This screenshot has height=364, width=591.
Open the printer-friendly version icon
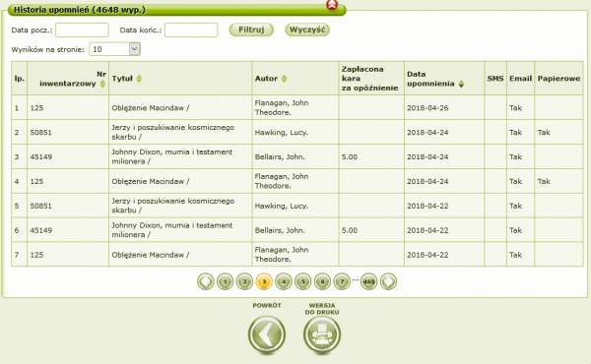pos(322,334)
